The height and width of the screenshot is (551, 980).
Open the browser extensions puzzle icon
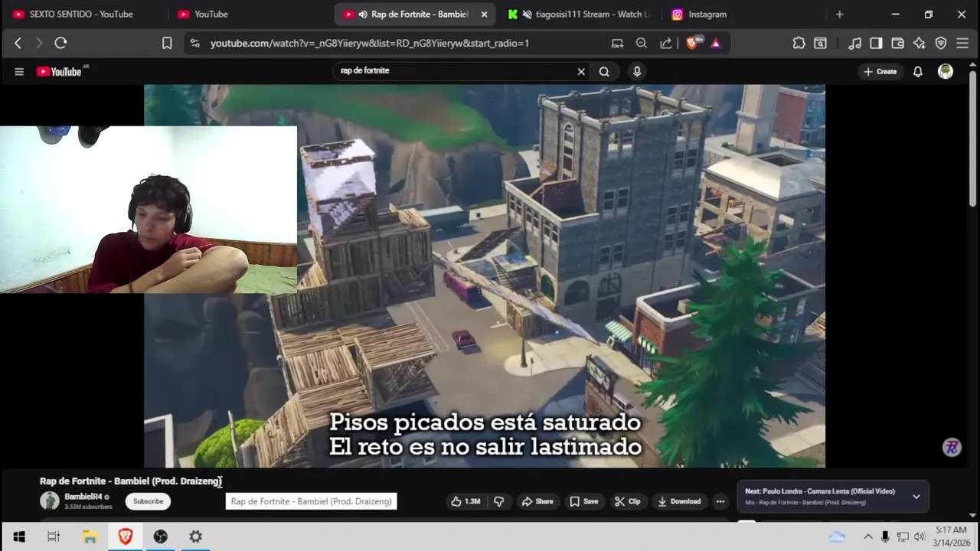click(799, 44)
